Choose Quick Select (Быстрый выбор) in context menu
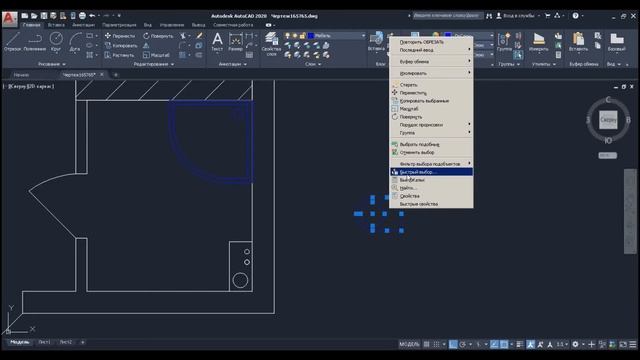The width and height of the screenshot is (640, 360). coord(431,172)
